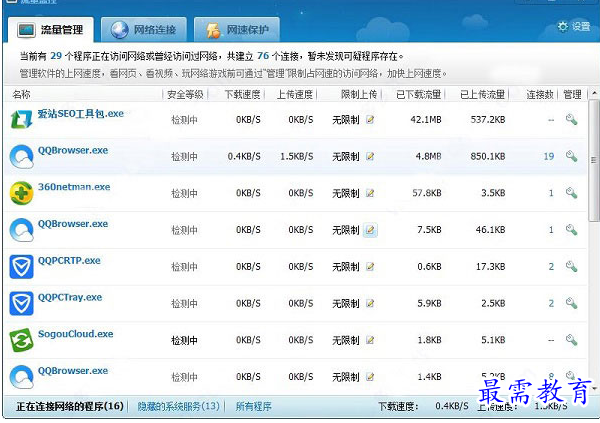This screenshot has width=600, height=423.
Task: Click the SogouCloud.exe program icon
Action: (21, 340)
